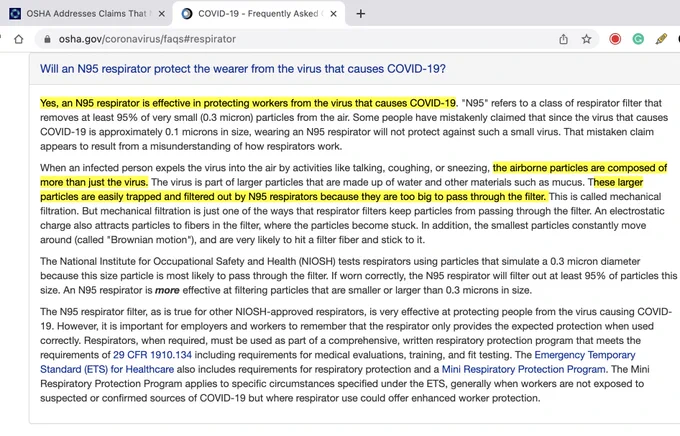Viewport: 680px width, 436px height.
Task: Open a new tab with plus button
Action: [360, 14]
